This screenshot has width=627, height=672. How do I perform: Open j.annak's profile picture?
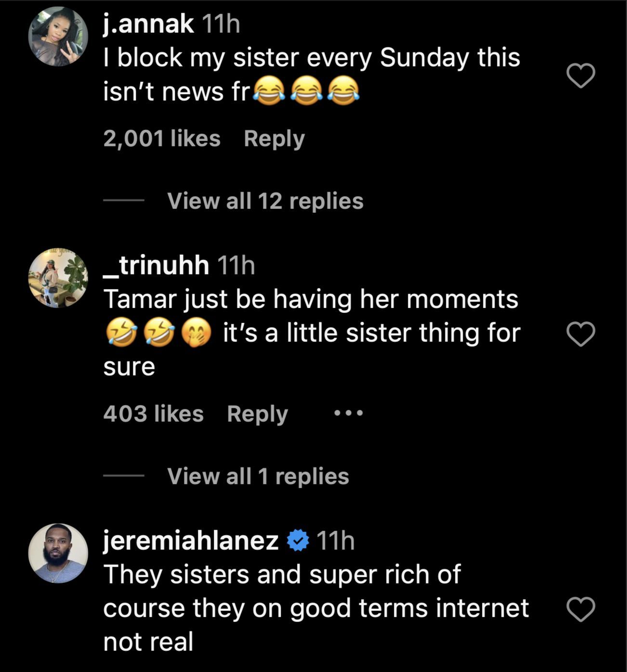coord(58,37)
